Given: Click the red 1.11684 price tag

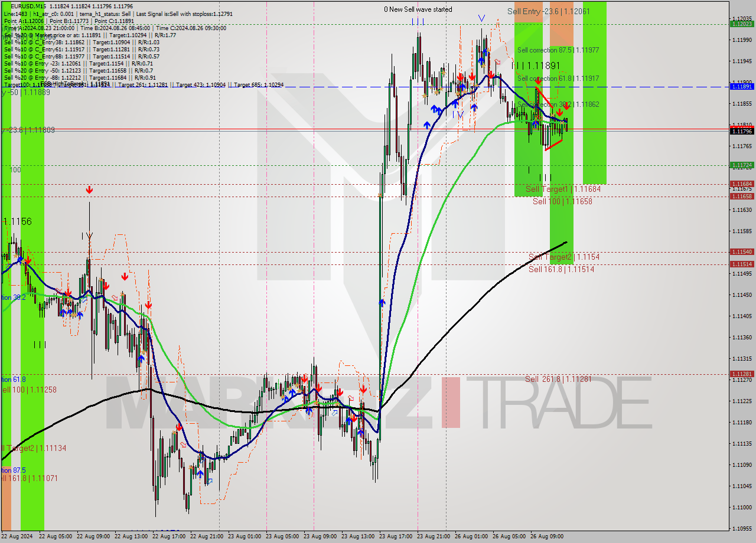Looking at the screenshot, I should point(742,184).
